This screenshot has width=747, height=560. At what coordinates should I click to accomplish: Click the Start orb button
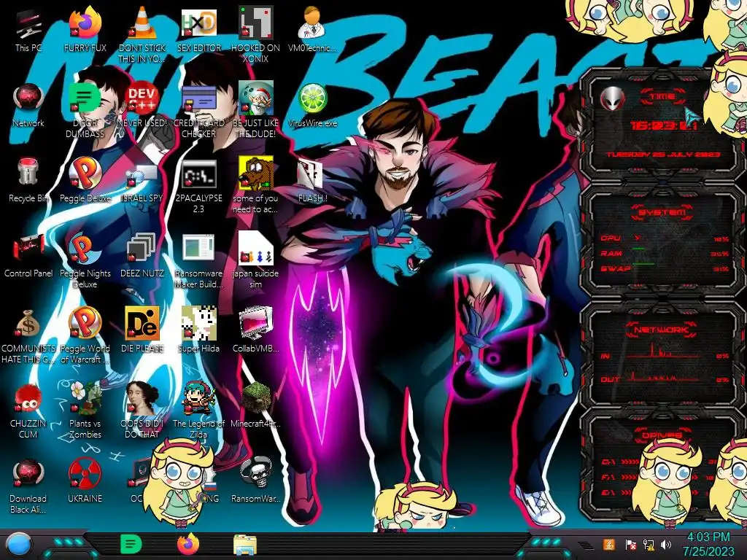[18, 544]
